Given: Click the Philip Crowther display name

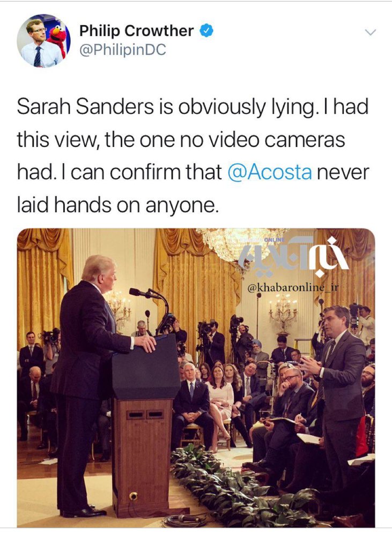Looking at the screenshot, I should (x=136, y=31).
